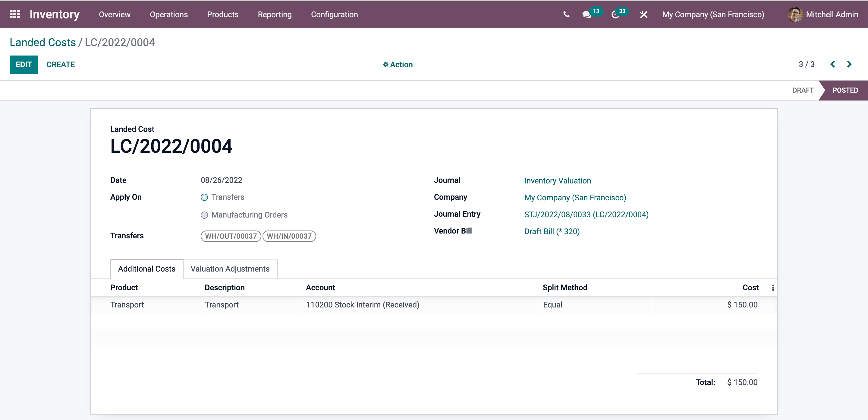The width and height of the screenshot is (868, 420).
Task: Go to next record arrow
Action: pos(849,64)
